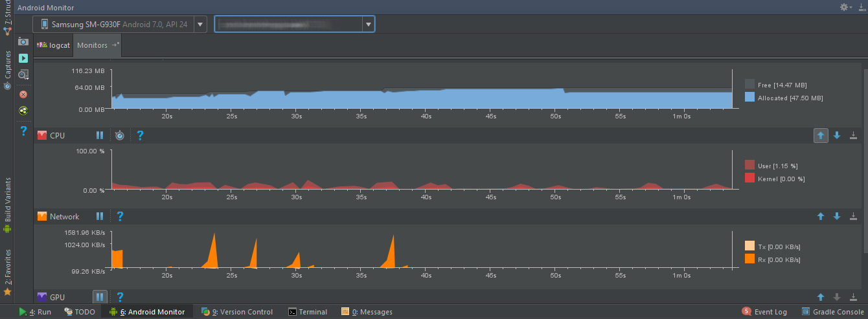Click the User CPU legend swatch
The image size is (868, 319).
coord(750,165)
